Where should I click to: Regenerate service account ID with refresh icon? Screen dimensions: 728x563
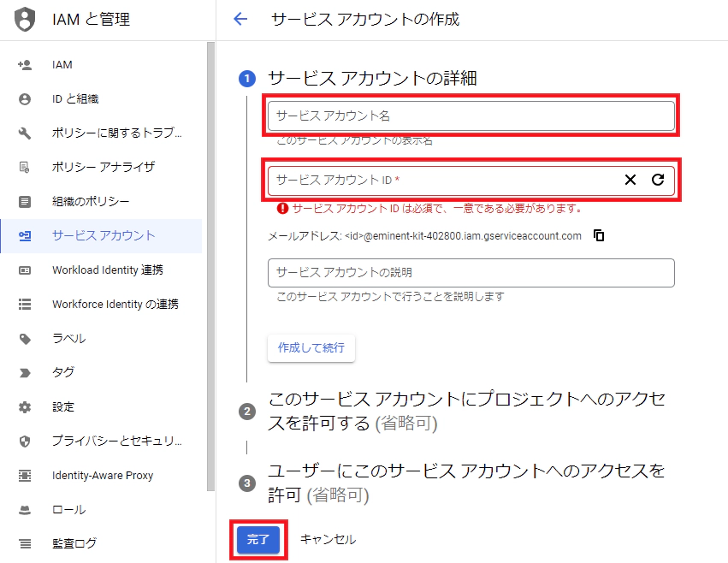(658, 180)
